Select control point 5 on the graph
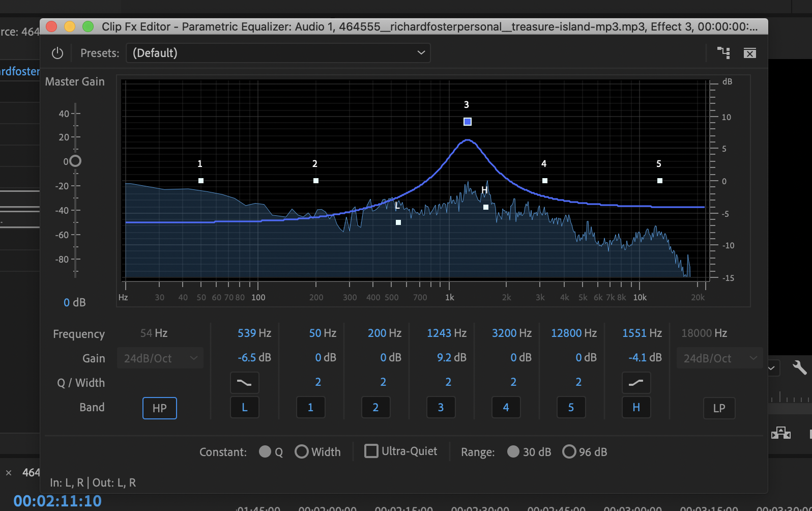Image resolution: width=812 pixels, height=511 pixels. click(660, 181)
